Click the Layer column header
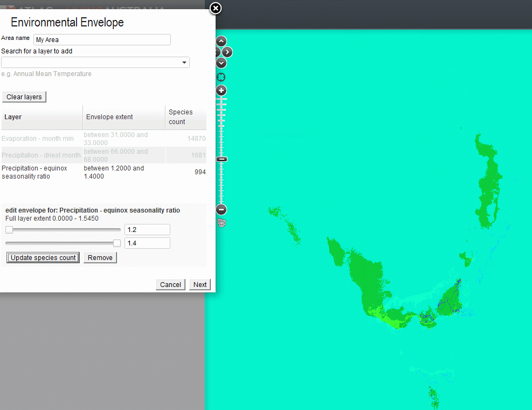Viewport: 532px width, 410px height. coord(12,117)
